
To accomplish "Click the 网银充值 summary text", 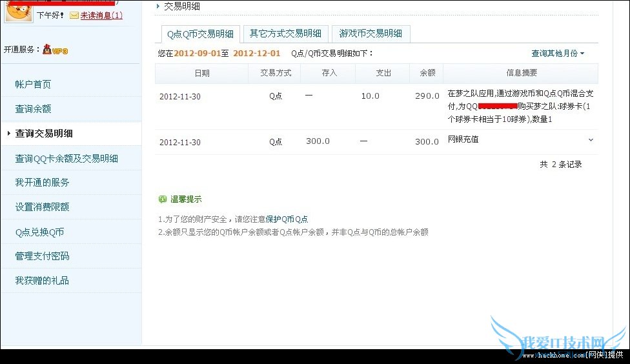I will (x=463, y=139).
